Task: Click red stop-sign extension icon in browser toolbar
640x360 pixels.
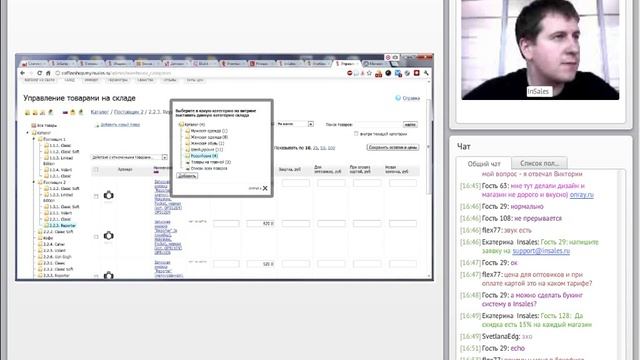Action: point(350,73)
